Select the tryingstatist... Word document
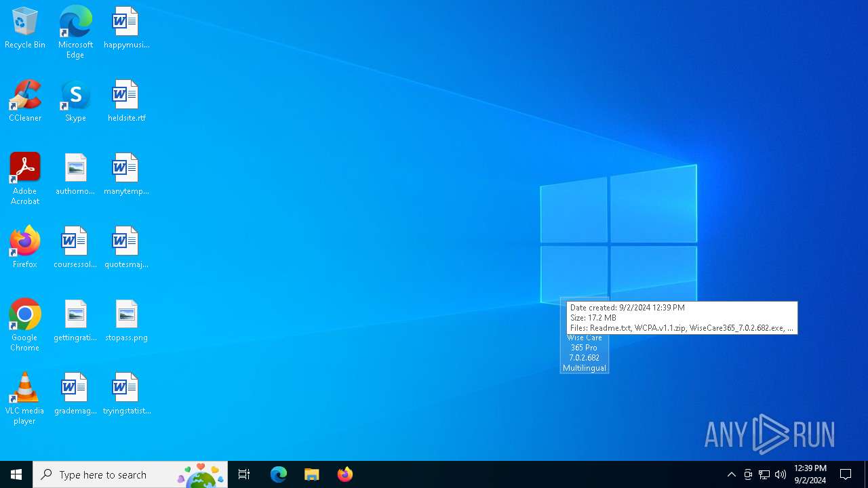This screenshot has height=488, width=868. coord(126,394)
